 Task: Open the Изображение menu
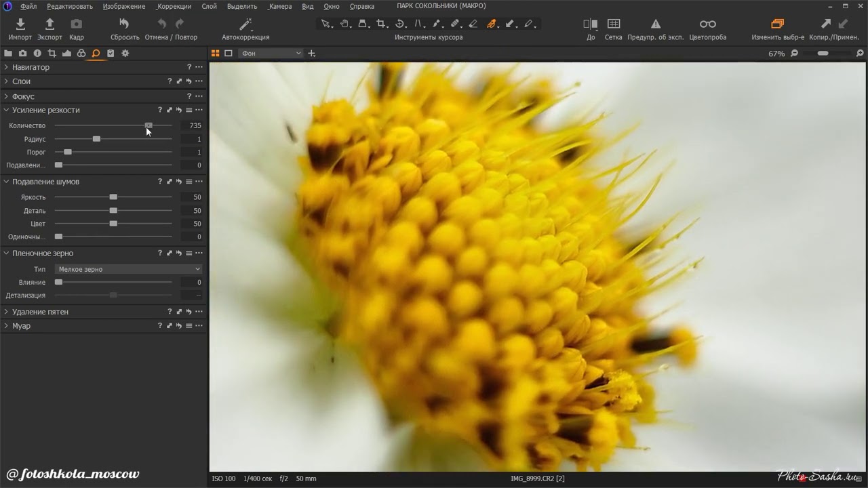[x=124, y=6]
